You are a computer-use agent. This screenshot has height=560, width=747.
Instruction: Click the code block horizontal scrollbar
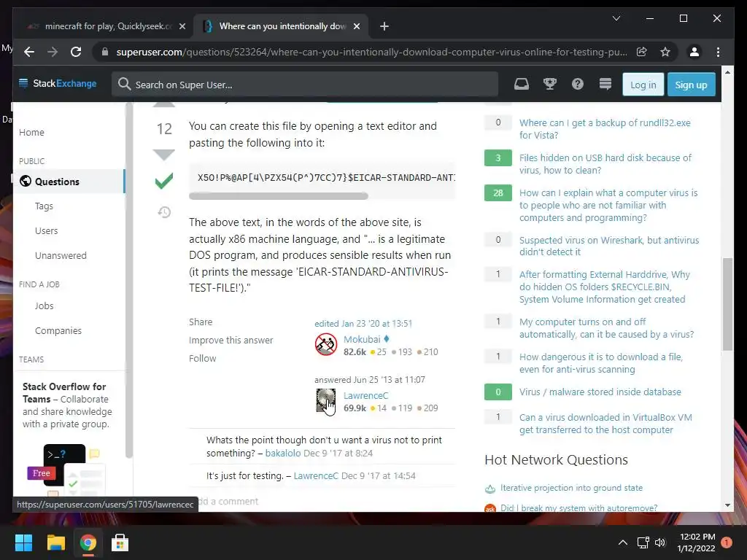click(278, 195)
